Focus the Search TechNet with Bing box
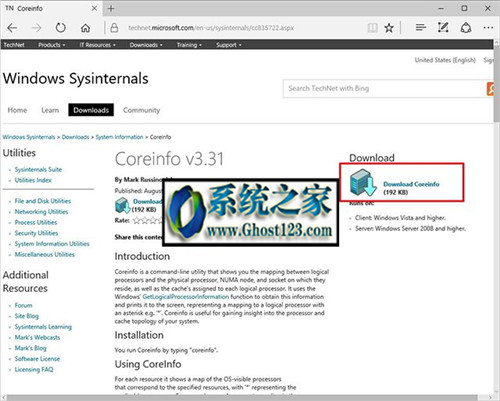This screenshot has width=500, height=401. (x=385, y=89)
